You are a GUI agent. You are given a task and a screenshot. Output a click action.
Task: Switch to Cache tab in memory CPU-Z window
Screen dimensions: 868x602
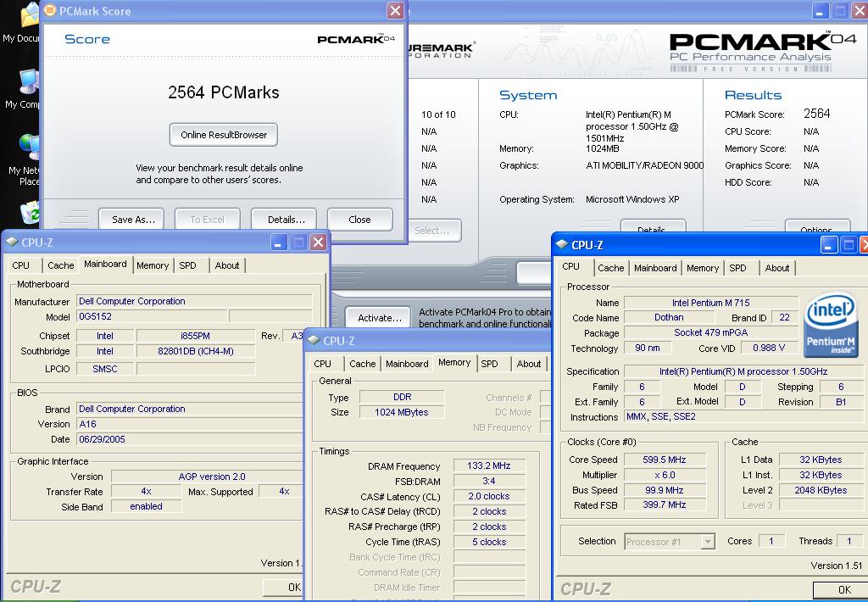click(362, 363)
